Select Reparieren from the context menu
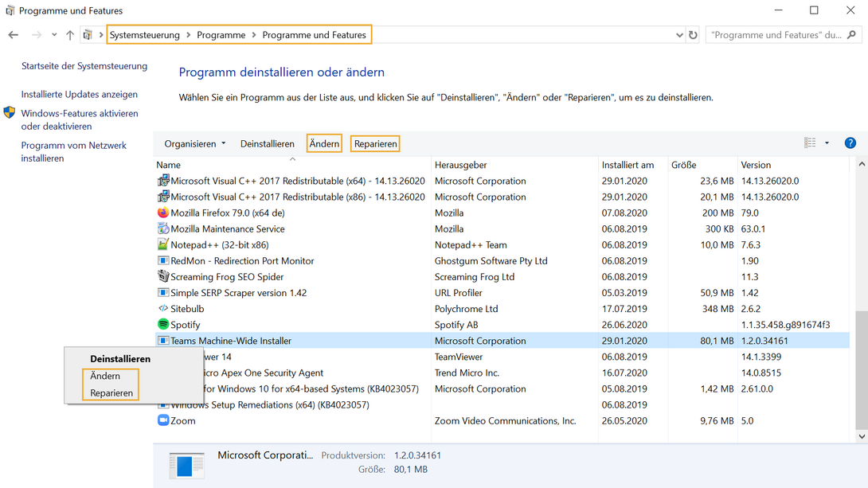This screenshot has height=488, width=868. [111, 393]
